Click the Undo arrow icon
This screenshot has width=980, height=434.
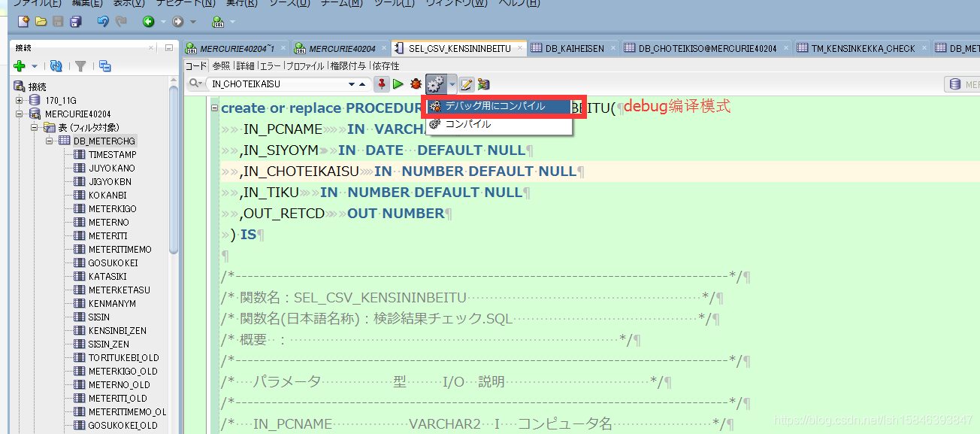coord(103,22)
